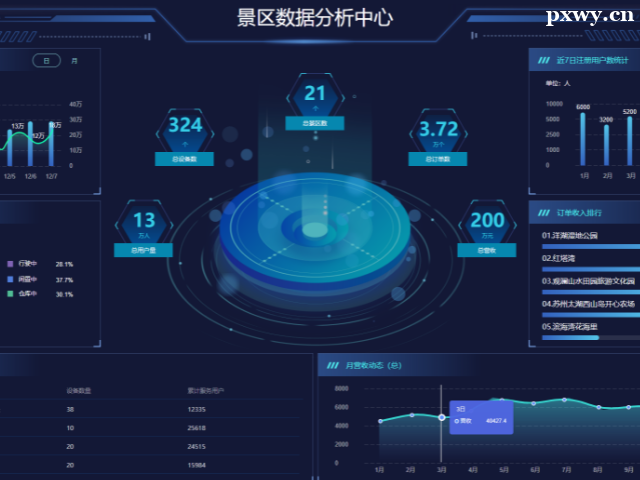640x480 pixels.
Task: Select 01.洋湖湿地公园 in revenue ranking
Action: [569, 236]
